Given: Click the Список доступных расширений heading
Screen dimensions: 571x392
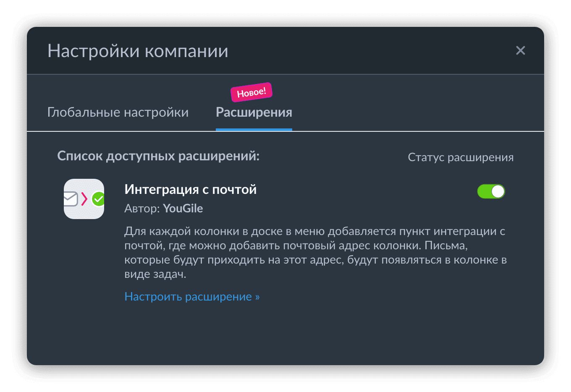Looking at the screenshot, I should point(158,156).
